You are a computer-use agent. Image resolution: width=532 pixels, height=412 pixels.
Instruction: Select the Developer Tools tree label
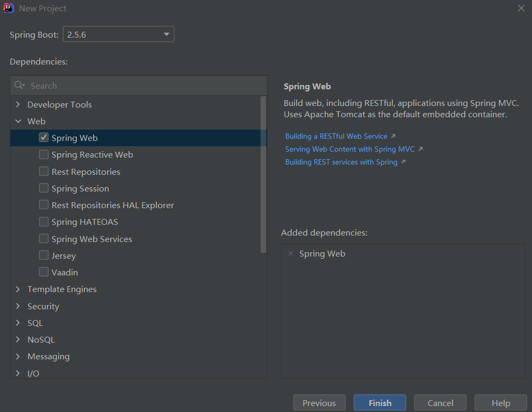[60, 104]
